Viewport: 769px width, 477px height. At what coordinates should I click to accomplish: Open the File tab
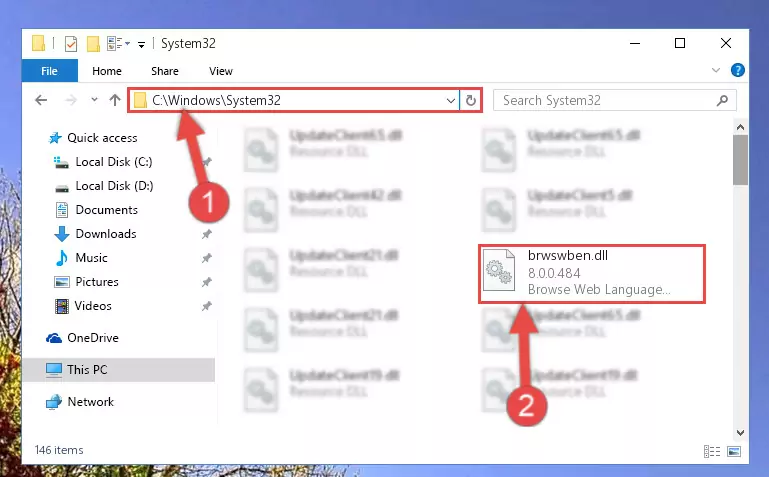50,71
